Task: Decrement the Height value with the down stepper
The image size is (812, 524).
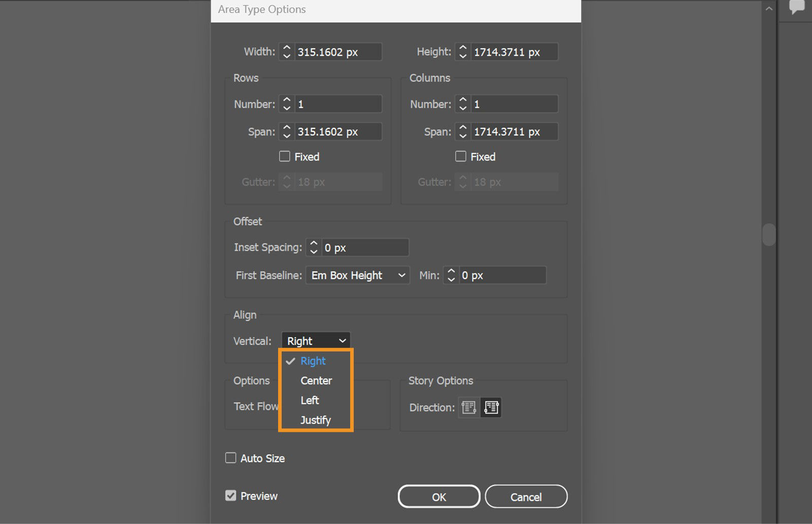Action: pos(462,55)
